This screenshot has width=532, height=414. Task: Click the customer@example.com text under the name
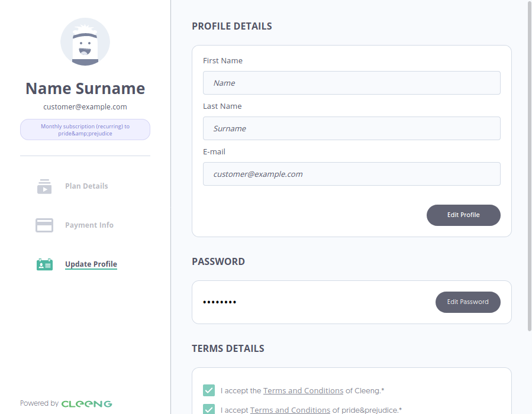85,107
